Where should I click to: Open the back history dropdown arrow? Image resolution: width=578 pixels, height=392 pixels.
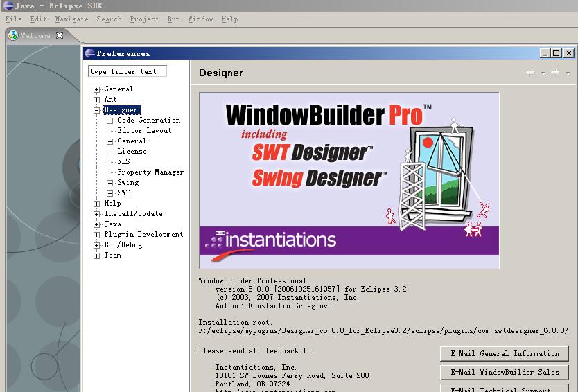pos(543,73)
